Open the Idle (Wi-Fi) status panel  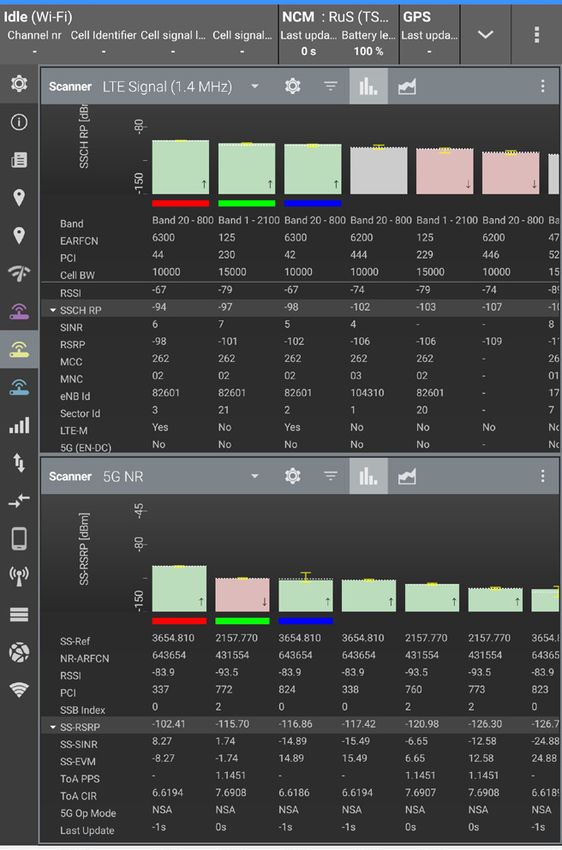coord(139,35)
